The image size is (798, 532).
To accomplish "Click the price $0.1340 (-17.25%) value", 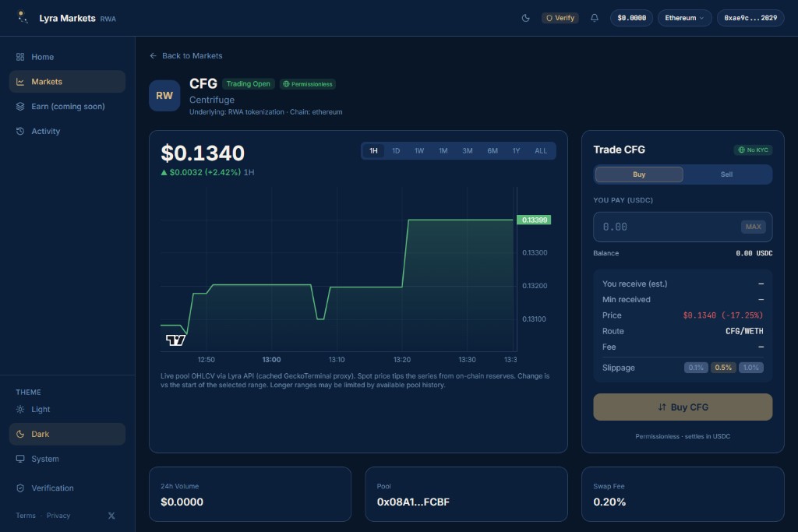I will click(723, 315).
